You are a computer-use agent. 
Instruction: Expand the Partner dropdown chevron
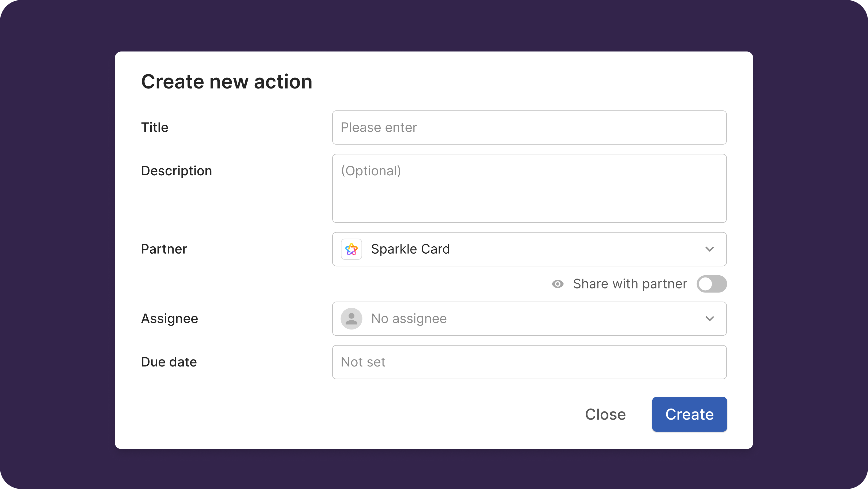coord(709,249)
